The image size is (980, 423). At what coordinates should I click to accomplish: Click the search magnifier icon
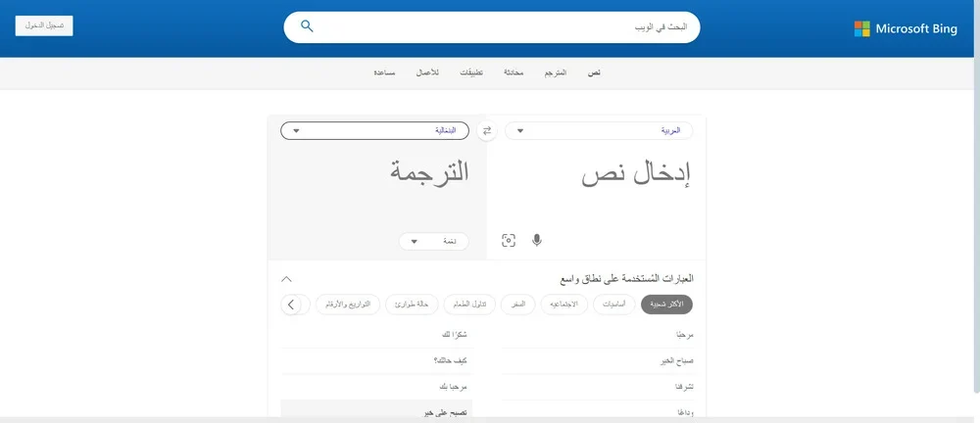[x=307, y=26]
